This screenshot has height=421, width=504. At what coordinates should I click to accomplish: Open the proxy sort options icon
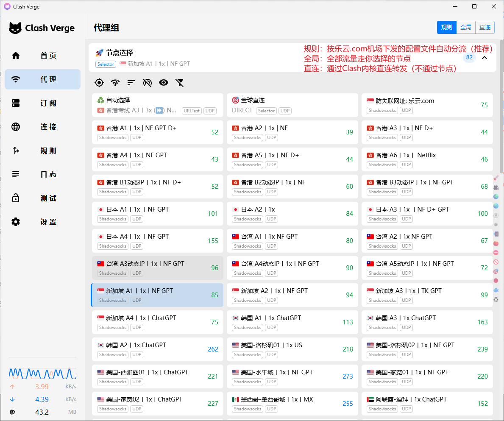pyautogui.click(x=131, y=83)
